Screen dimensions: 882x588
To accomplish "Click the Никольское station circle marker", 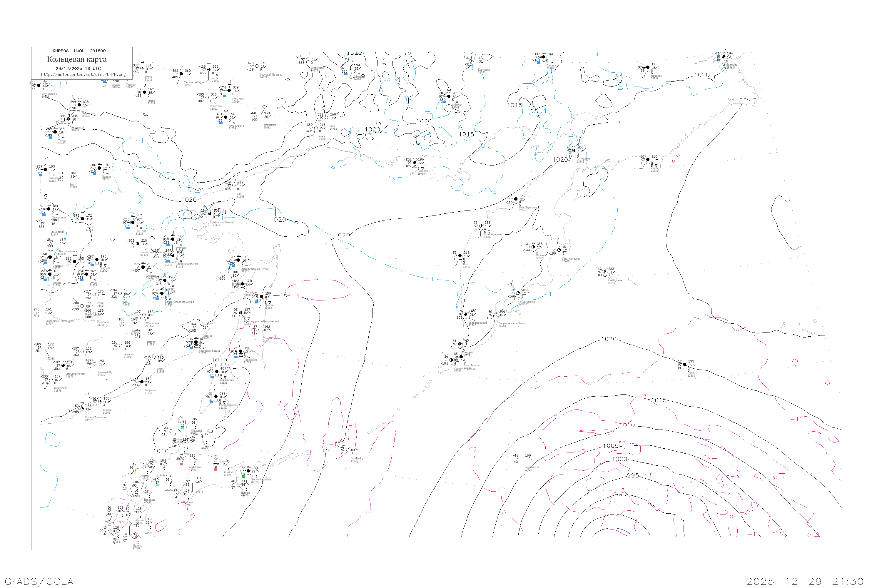I will tap(604, 272).
